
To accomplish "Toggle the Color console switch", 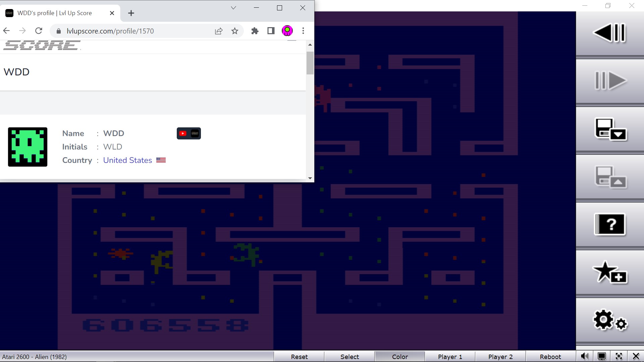I will click(x=399, y=357).
